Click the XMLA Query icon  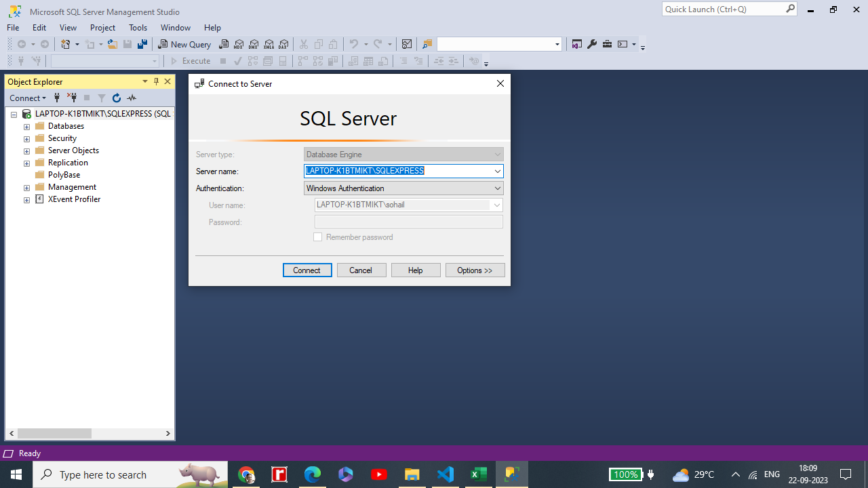pyautogui.click(x=269, y=44)
